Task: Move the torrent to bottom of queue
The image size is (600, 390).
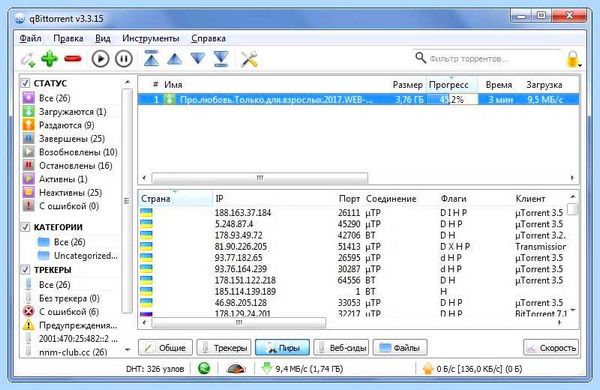Action: pos(221,59)
